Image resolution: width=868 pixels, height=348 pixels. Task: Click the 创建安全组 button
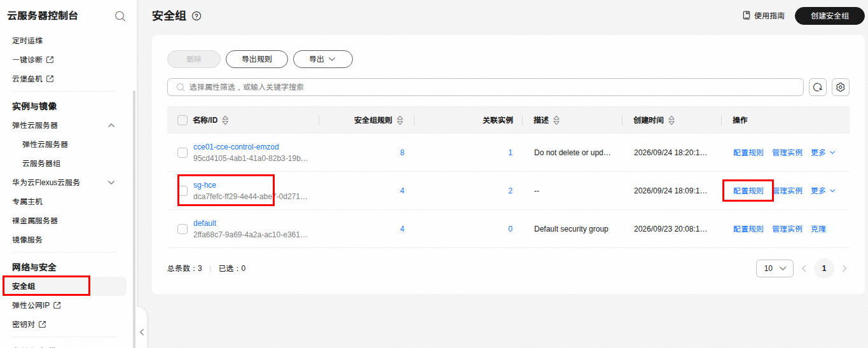830,16
